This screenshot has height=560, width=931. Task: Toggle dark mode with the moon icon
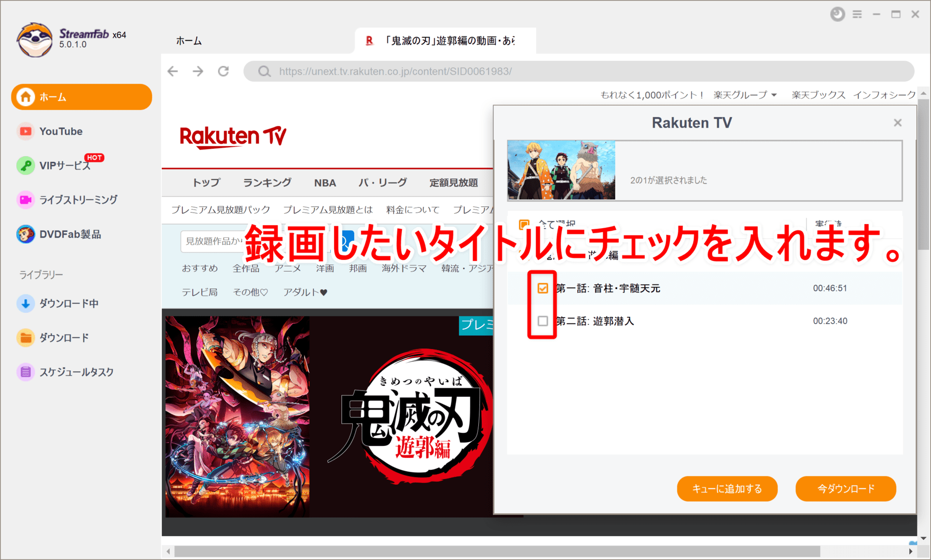pyautogui.click(x=837, y=14)
